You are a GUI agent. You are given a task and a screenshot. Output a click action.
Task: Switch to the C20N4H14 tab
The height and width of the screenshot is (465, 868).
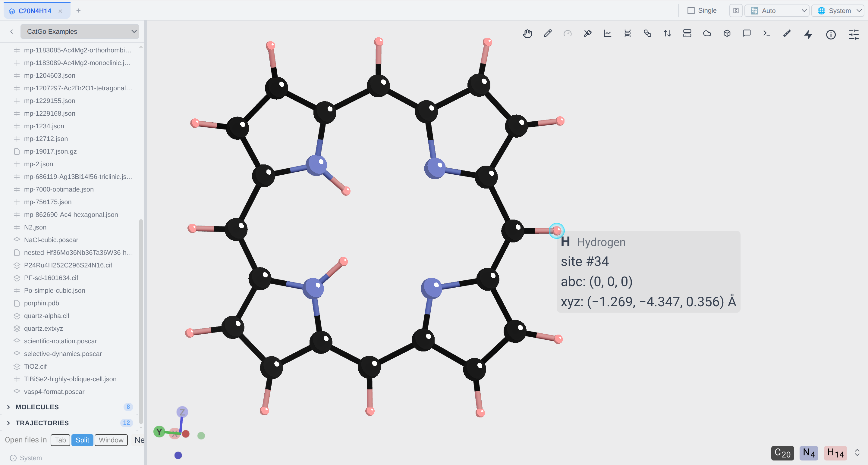[x=35, y=11]
